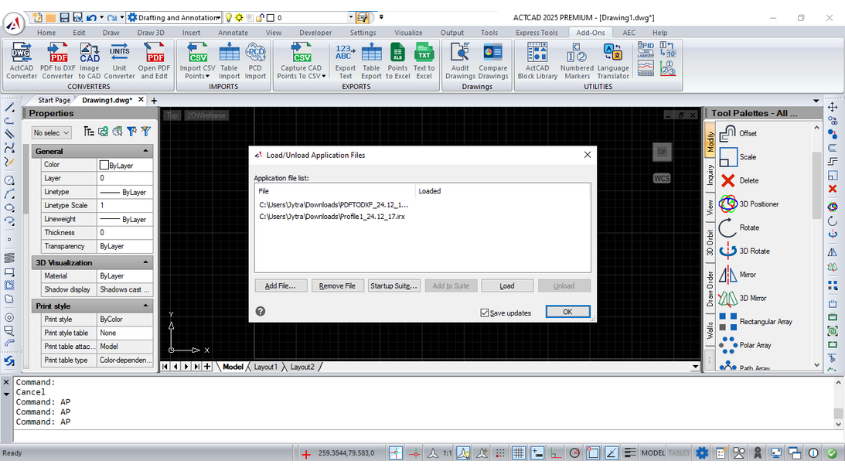
Task: Select PDFTODXF file in application list
Action: [334, 205]
